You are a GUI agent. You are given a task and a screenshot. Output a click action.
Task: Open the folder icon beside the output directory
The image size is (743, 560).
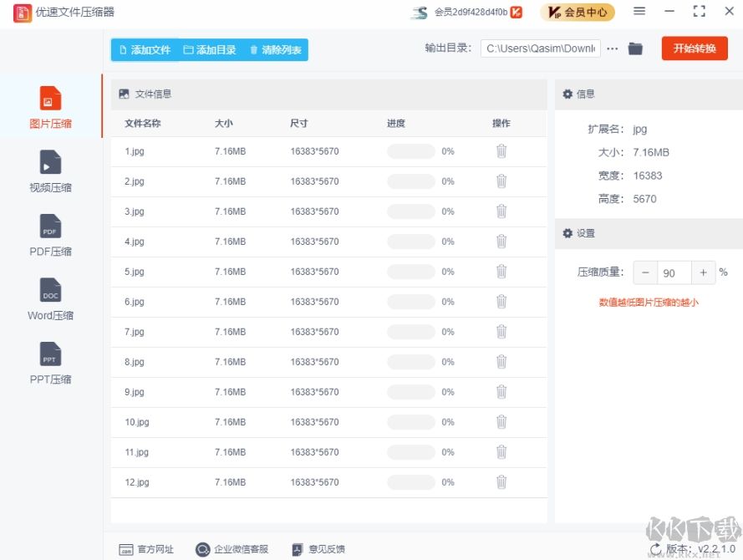(x=635, y=48)
